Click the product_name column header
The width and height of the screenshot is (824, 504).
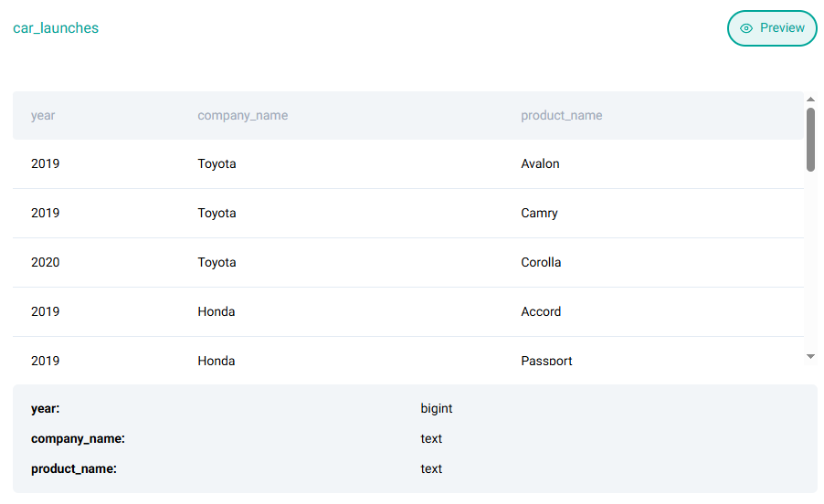[x=562, y=115]
